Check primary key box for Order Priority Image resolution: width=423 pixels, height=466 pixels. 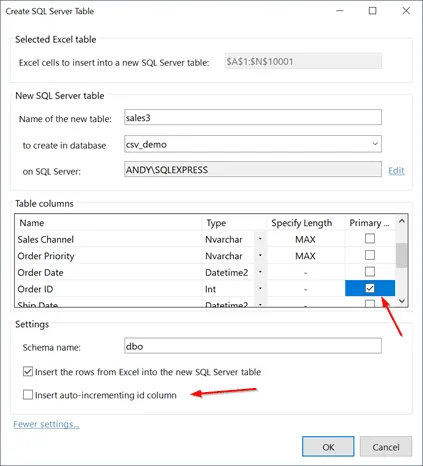click(370, 255)
